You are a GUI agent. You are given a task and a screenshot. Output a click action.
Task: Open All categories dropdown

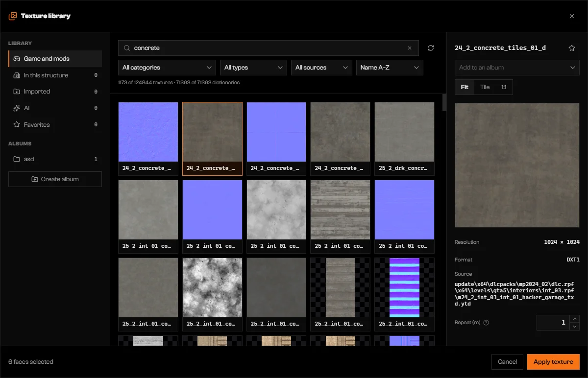coord(167,68)
